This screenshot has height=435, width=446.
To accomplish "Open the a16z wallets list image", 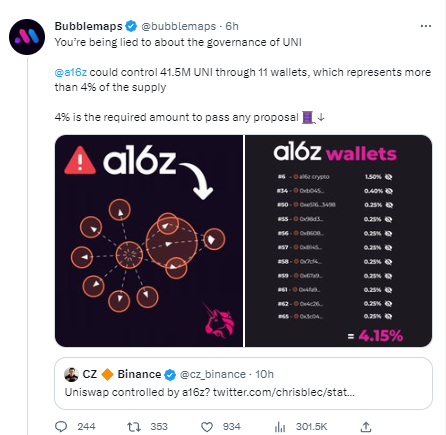I will coord(339,241).
